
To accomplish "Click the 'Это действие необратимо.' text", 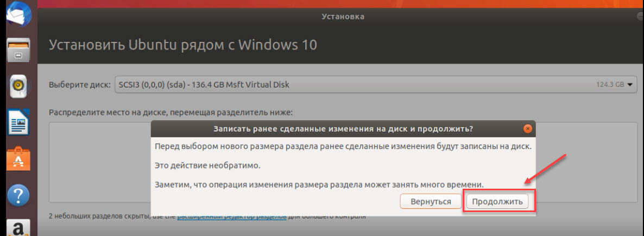I will point(207,166).
